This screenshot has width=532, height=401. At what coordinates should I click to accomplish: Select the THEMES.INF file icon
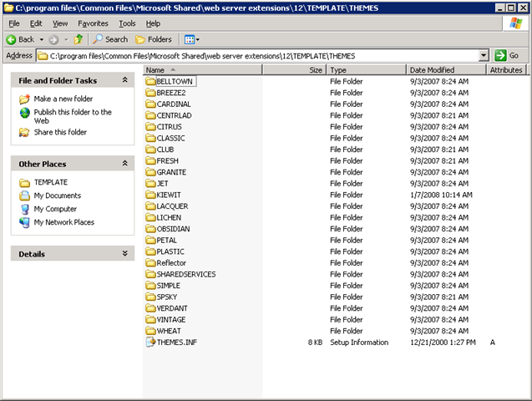[150, 343]
